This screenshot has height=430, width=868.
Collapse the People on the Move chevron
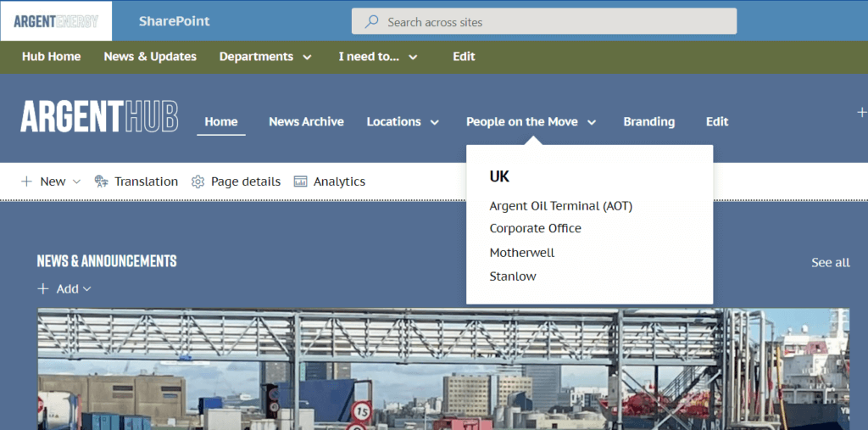tap(592, 122)
